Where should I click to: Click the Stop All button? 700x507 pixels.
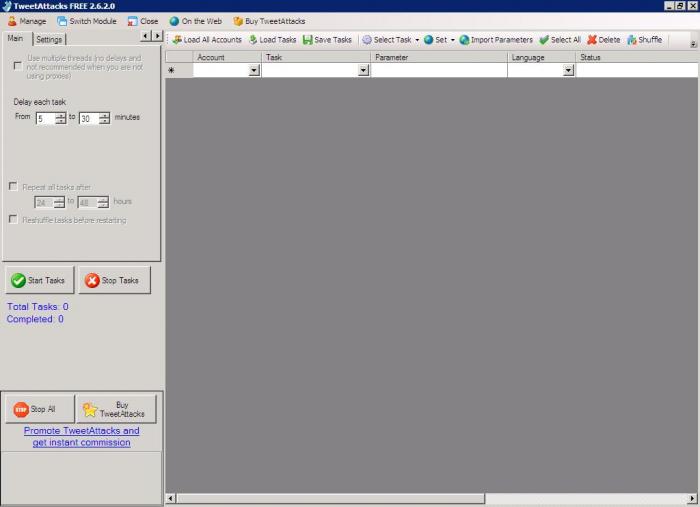click(x=40, y=409)
